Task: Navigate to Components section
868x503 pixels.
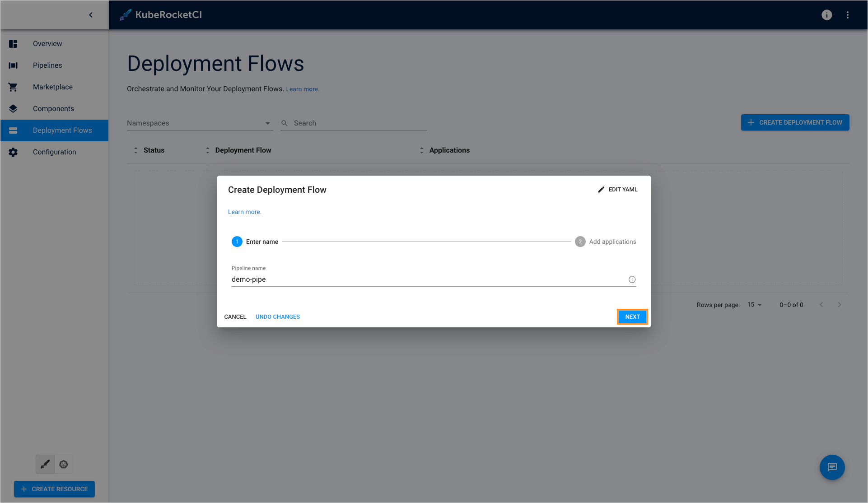Action: [x=53, y=108]
